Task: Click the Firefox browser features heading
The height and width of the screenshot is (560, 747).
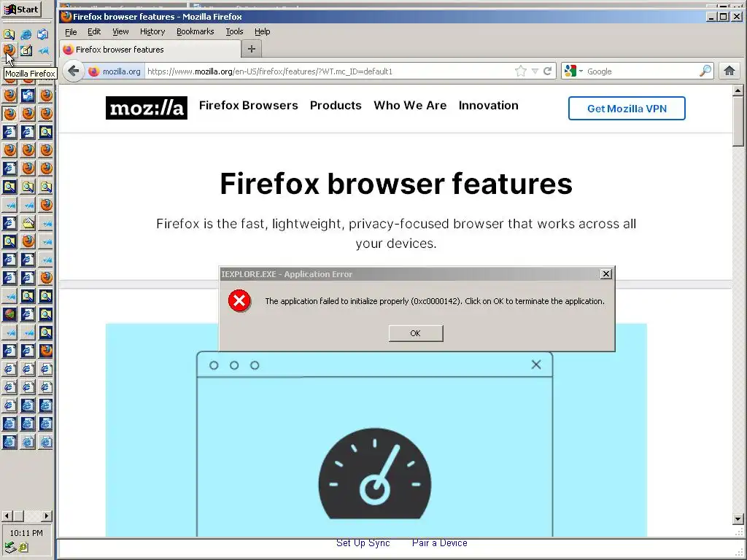Action: point(396,184)
